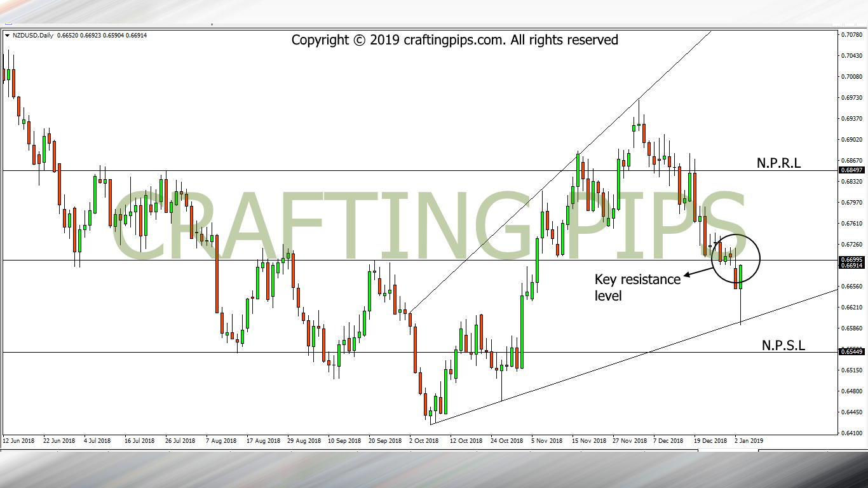
Task: Click the 0.68497 price tag on the axis
Action: click(x=851, y=170)
